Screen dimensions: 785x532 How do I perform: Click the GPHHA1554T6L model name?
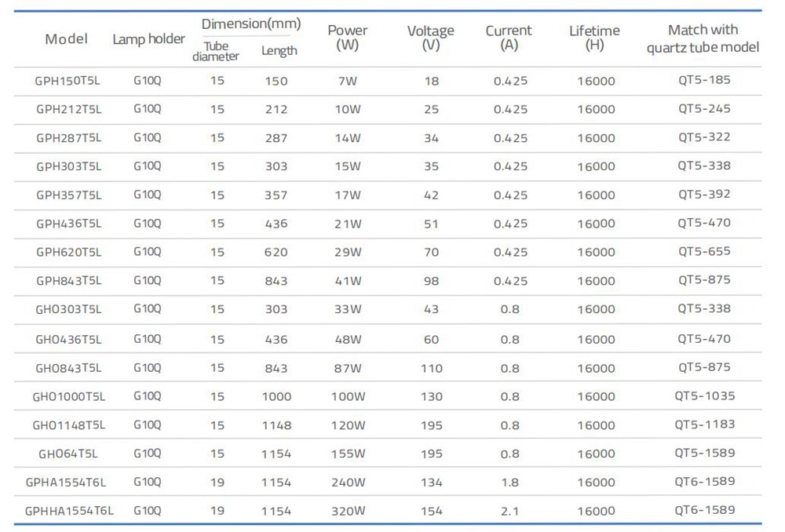click(x=69, y=511)
